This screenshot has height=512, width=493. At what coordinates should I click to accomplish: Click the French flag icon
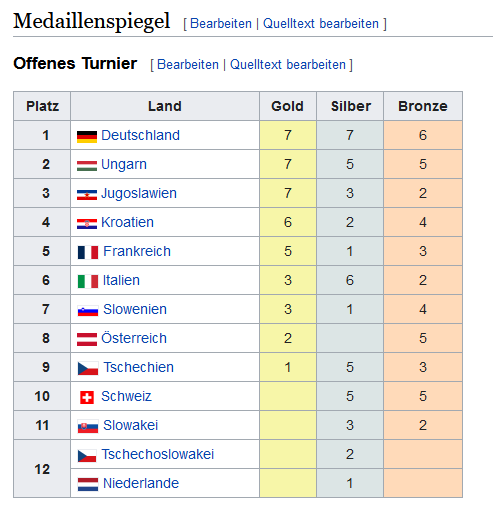click(88, 252)
